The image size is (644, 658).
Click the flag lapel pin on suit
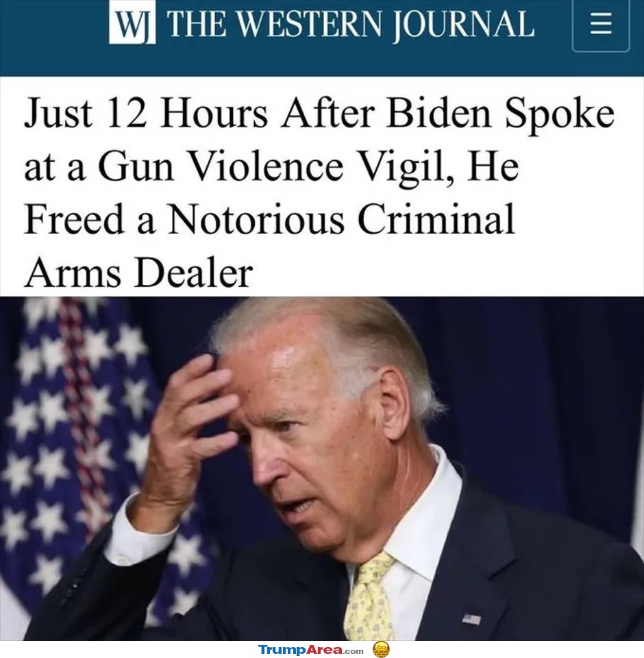coord(472,619)
